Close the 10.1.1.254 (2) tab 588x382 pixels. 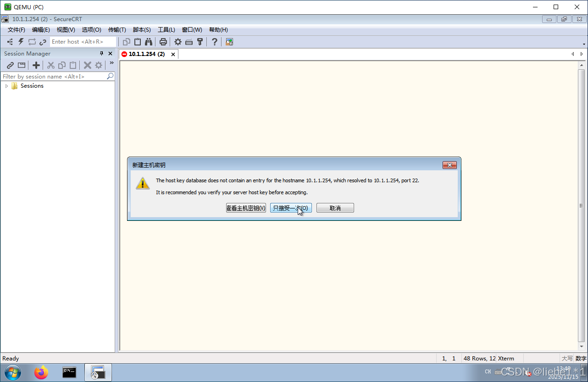pyautogui.click(x=173, y=54)
